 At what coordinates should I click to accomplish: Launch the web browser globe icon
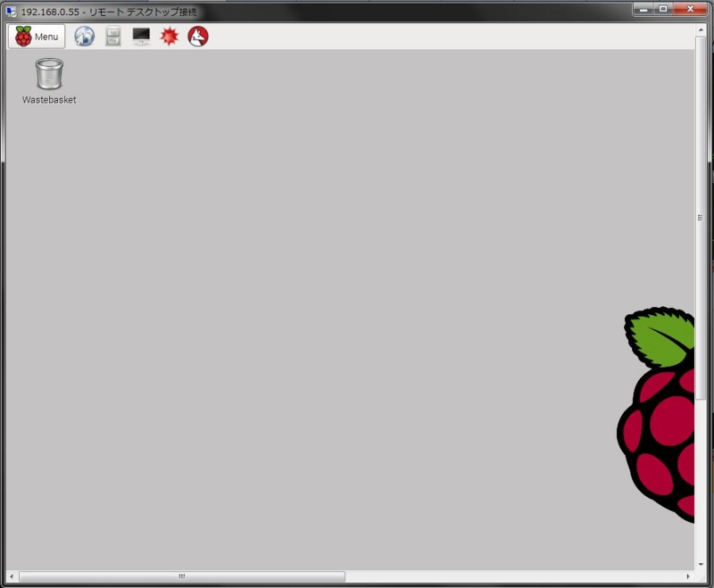coord(85,37)
